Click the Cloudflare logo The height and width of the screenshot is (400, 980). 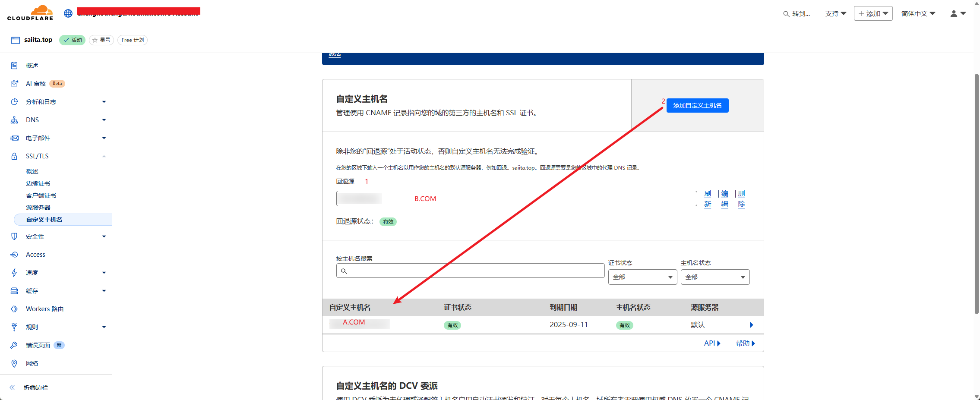pos(30,13)
